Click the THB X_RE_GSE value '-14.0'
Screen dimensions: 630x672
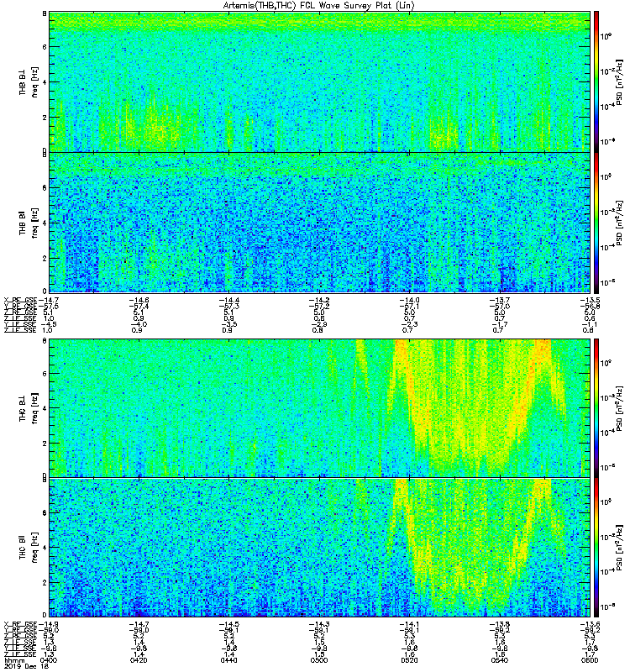[x=409, y=301]
